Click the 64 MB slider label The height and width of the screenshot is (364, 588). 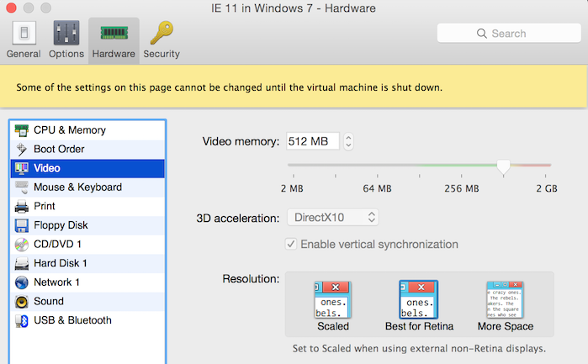point(377,188)
